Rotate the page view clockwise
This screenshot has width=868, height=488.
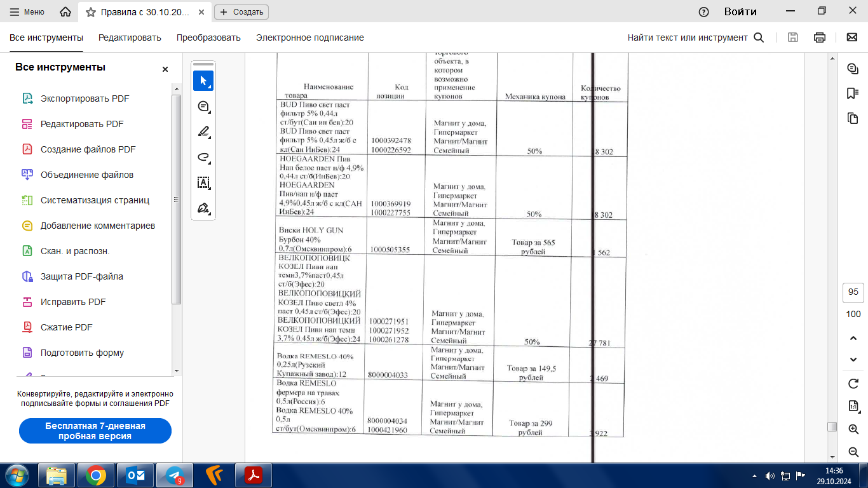coord(853,383)
